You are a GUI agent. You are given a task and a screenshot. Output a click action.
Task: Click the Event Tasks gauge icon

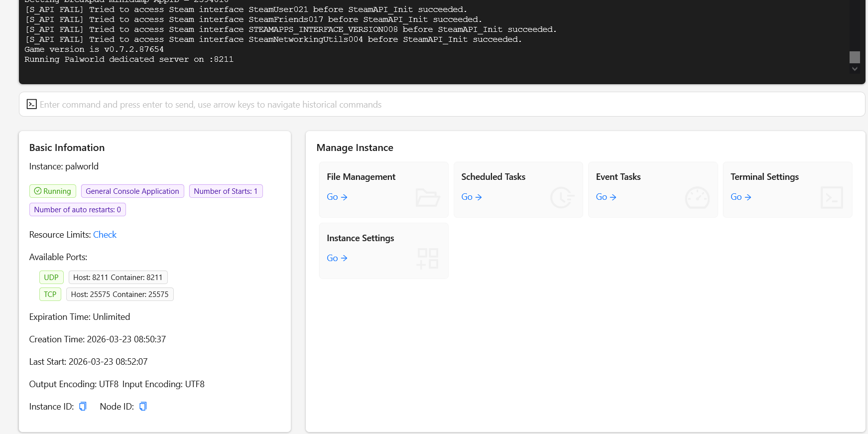(x=697, y=198)
